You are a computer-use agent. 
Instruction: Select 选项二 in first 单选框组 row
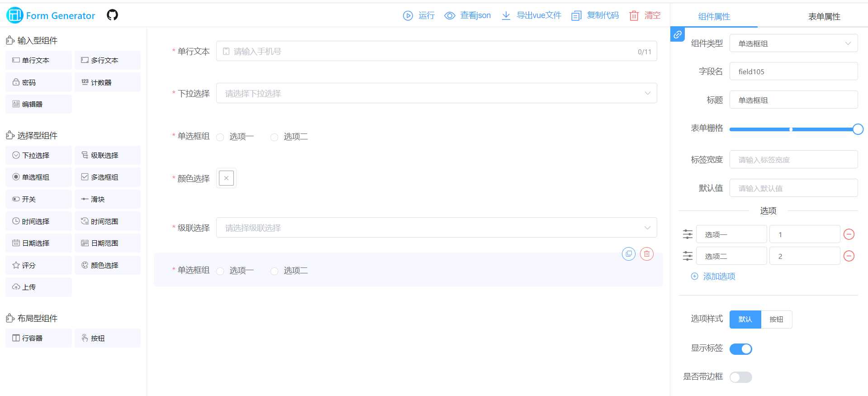[x=289, y=137]
